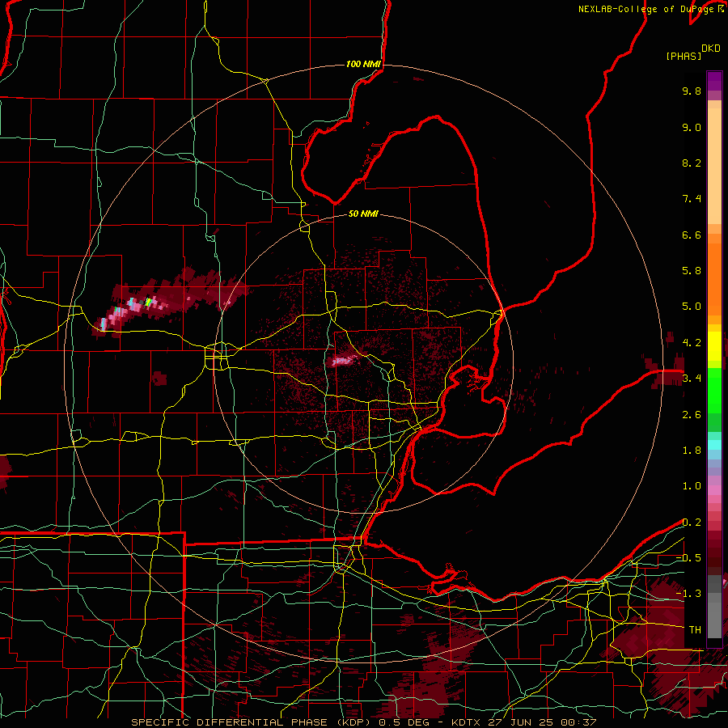The image size is (728, 728).
Task: Click the dark orange segment of the color bar
Action: (x=714, y=278)
